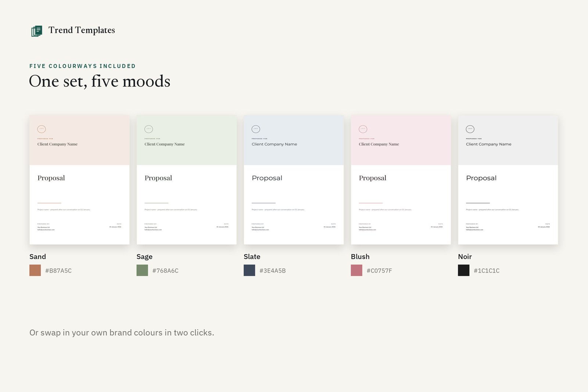This screenshot has height=392, width=588.
Task: Click the Proposal title on Noir template
Action: click(x=481, y=178)
